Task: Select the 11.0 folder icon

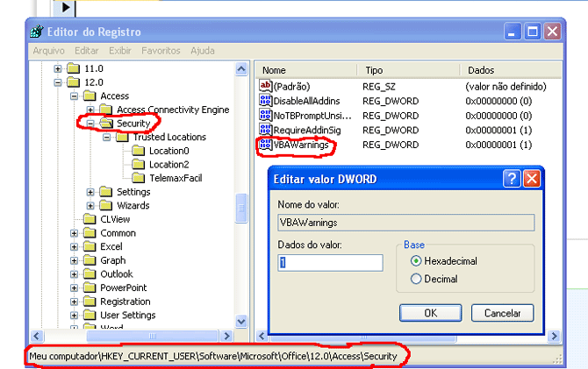Action: [74, 68]
